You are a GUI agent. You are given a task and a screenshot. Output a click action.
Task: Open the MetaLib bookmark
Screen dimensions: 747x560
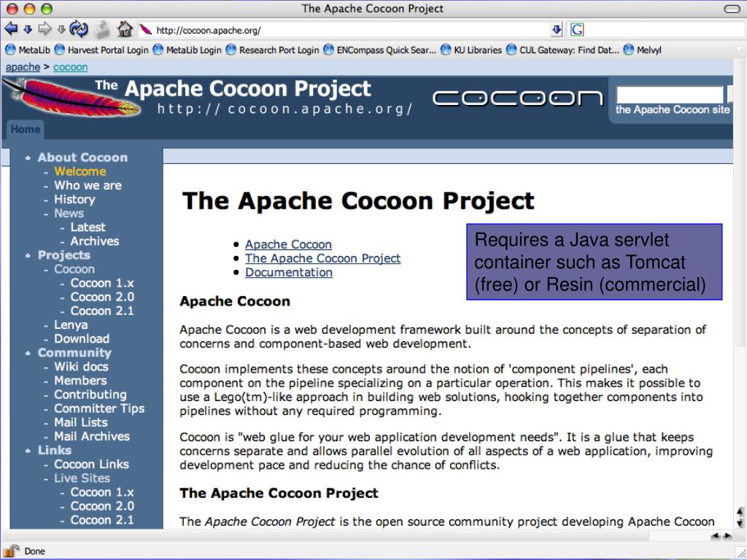pos(27,50)
